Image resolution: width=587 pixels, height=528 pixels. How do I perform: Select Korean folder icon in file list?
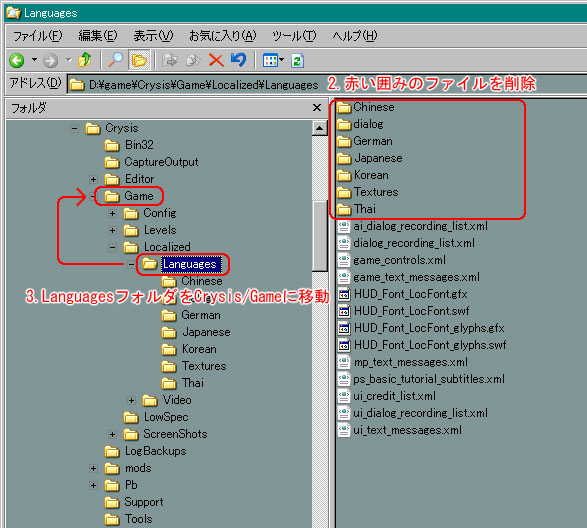pos(343,175)
